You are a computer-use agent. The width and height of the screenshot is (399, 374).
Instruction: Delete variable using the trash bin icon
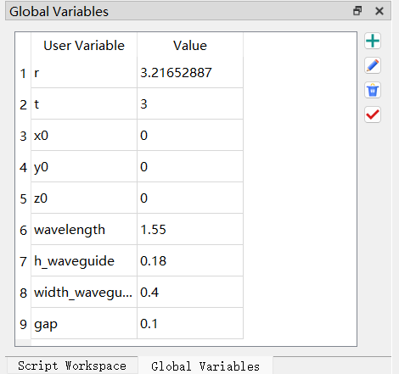pos(372,90)
